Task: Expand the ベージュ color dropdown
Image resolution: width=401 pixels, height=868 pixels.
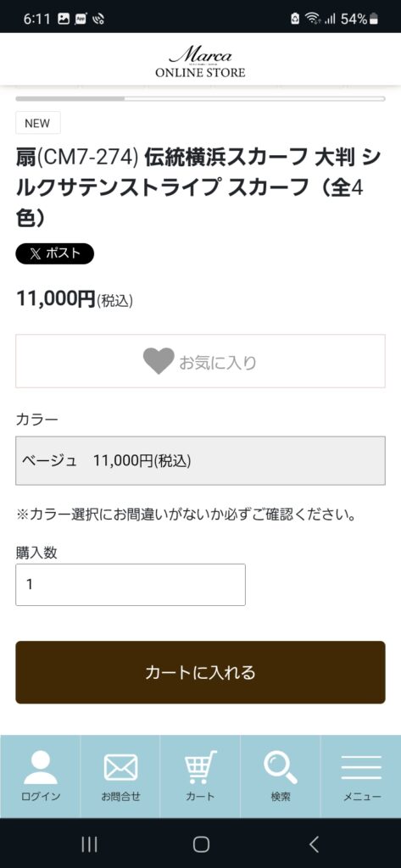Action: (200, 460)
